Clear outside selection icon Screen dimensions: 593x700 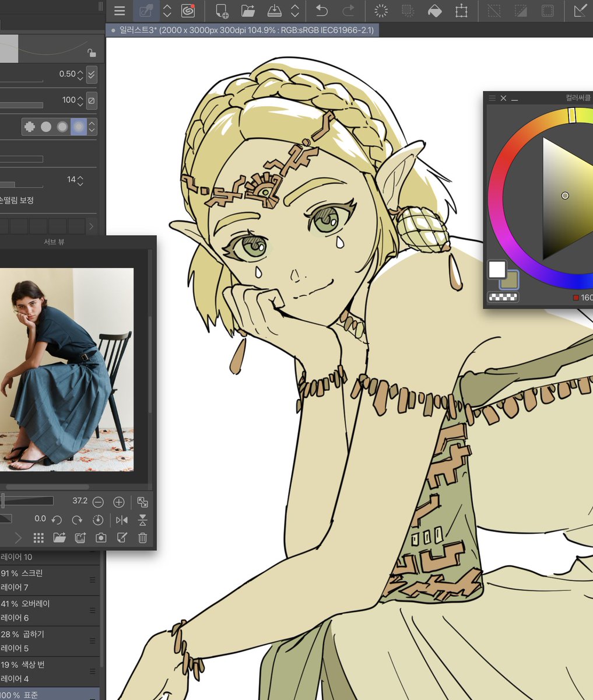(x=408, y=10)
